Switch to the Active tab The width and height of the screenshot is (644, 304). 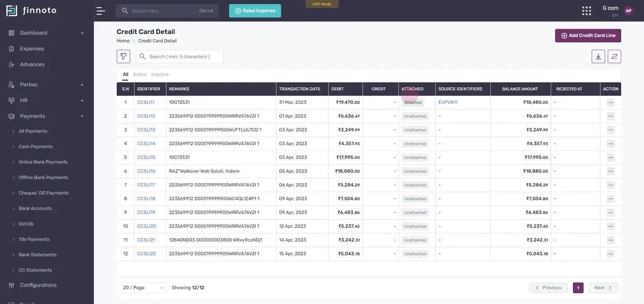coord(140,74)
